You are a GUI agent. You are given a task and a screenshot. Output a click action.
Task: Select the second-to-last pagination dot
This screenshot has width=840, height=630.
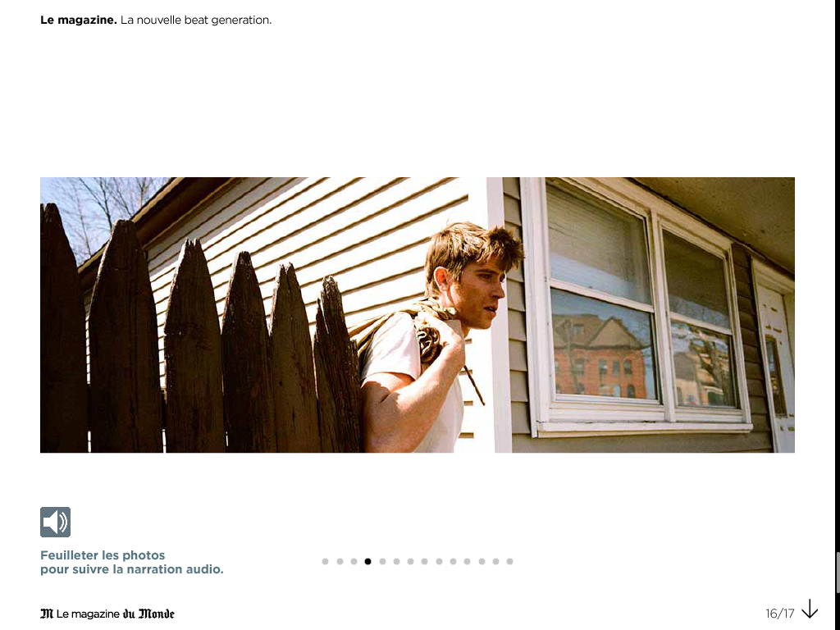coord(495,561)
